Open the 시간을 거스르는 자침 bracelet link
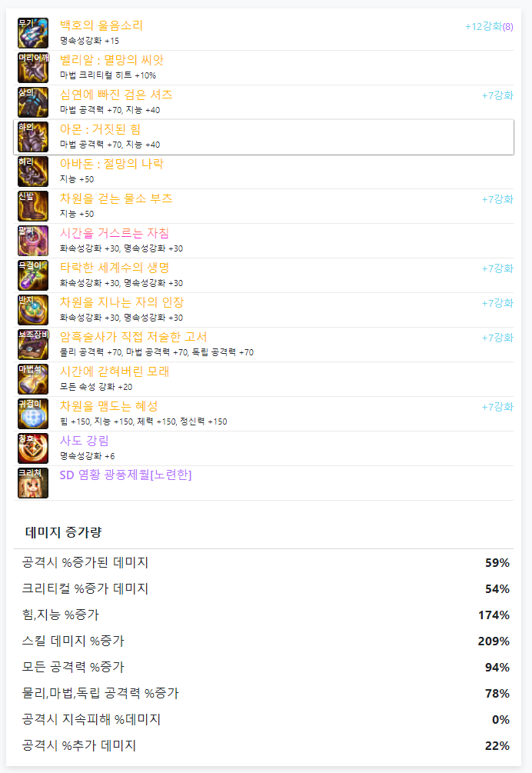532x773 pixels. pyautogui.click(x=115, y=233)
